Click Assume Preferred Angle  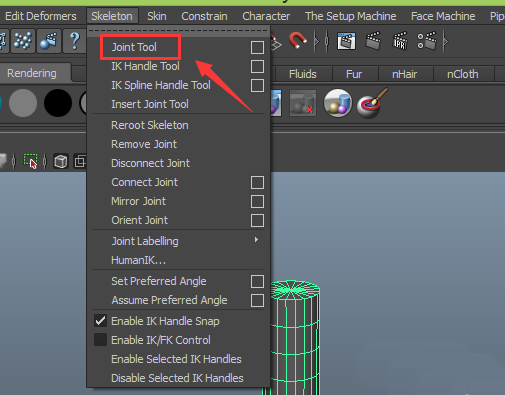169,300
